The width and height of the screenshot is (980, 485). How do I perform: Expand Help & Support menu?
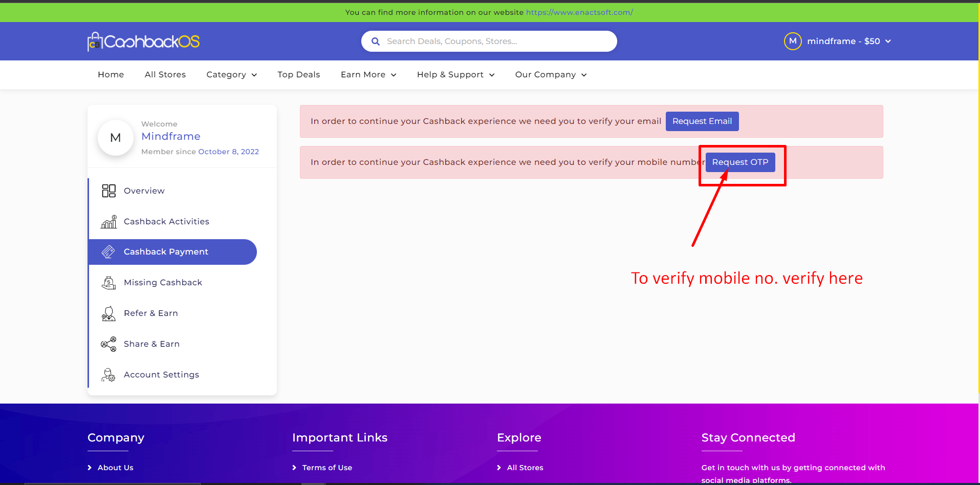(x=455, y=75)
